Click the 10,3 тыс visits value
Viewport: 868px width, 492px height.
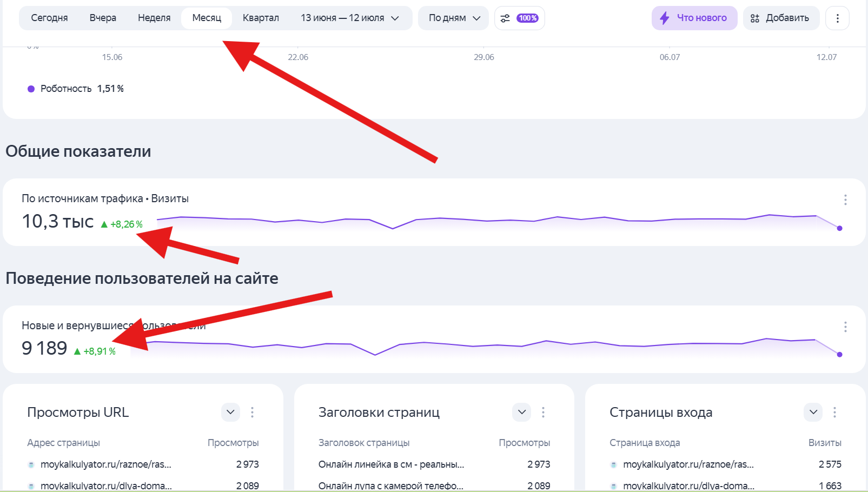(58, 221)
